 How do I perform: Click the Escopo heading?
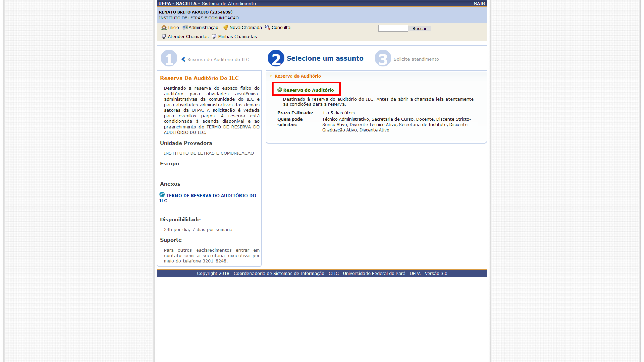click(170, 164)
